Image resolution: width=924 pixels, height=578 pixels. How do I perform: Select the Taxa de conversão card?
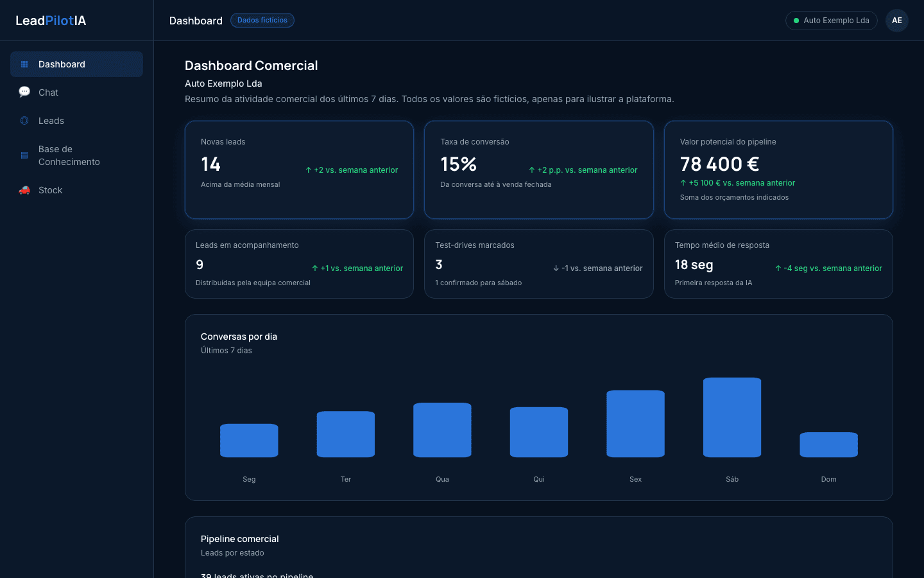point(539,170)
